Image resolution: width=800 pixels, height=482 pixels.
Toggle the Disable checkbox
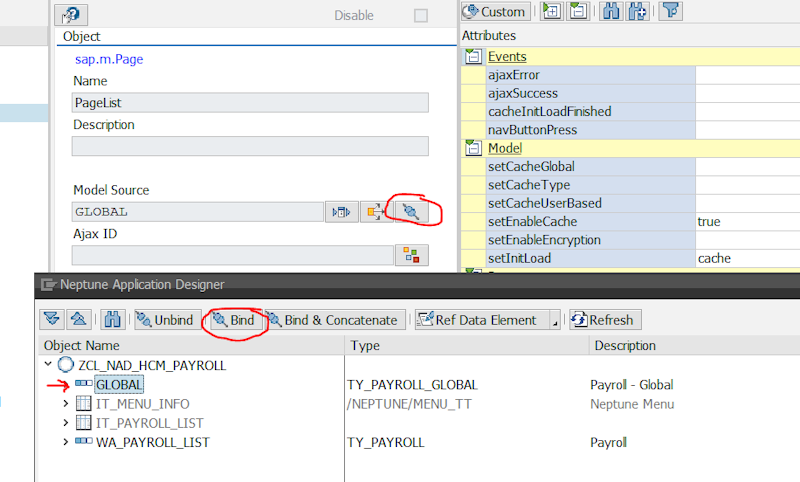click(421, 16)
